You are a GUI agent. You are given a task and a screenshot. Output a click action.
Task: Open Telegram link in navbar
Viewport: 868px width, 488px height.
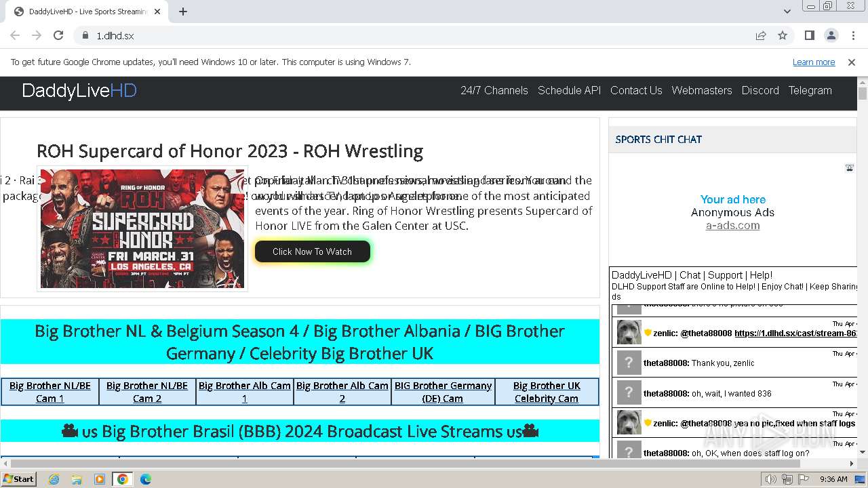coord(810,90)
